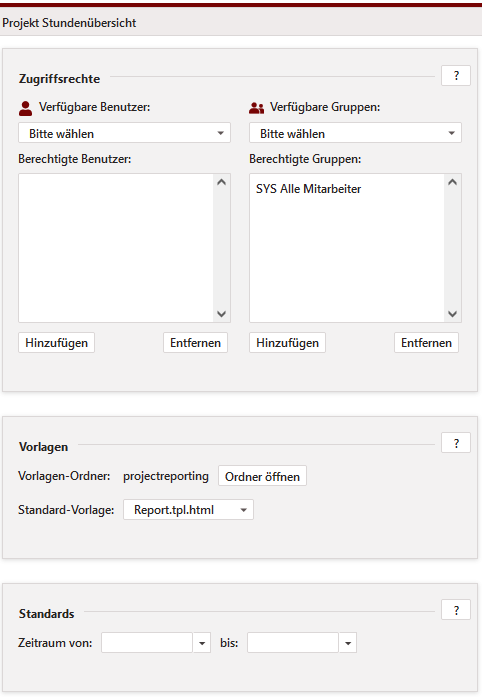Click the single-user icon beside Verfügbare Benutzer
This screenshot has width=482, height=697.
point(26,108)
